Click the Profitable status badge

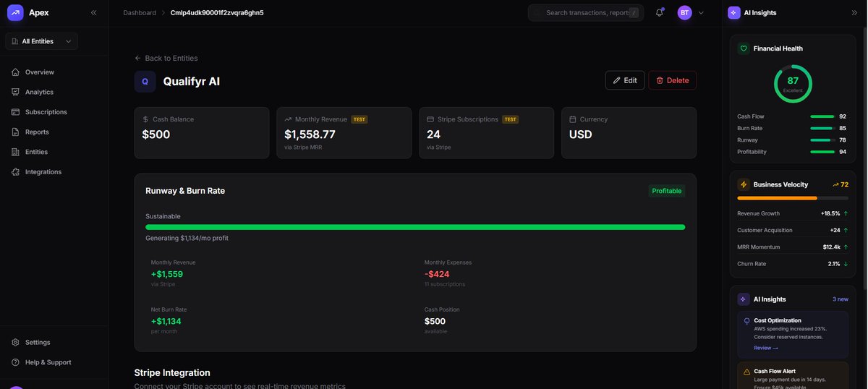pyautogui.click(x=667, y=191)
